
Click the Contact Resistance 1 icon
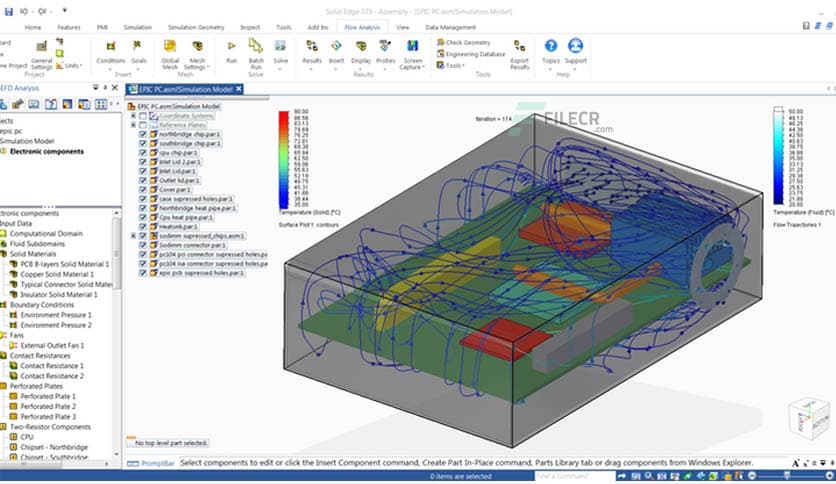(x=13, y=366)
